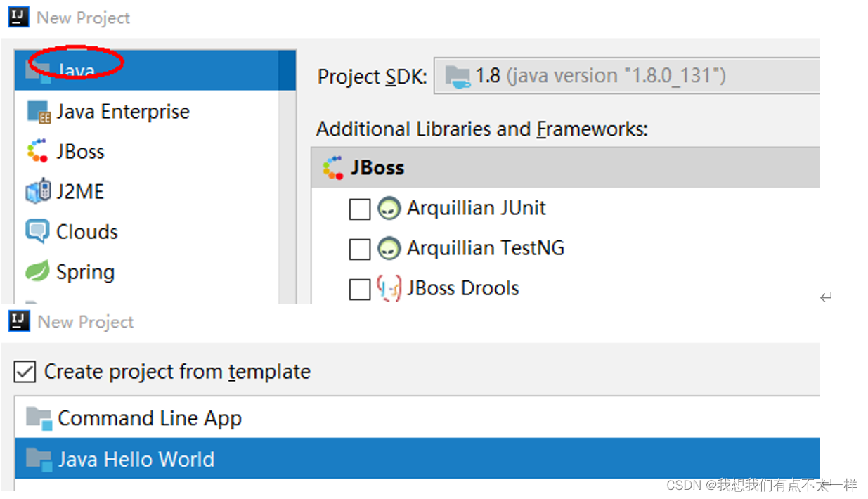
Task: Enable the JBoss Drools checkbox
Action: (x=360, y=290)
